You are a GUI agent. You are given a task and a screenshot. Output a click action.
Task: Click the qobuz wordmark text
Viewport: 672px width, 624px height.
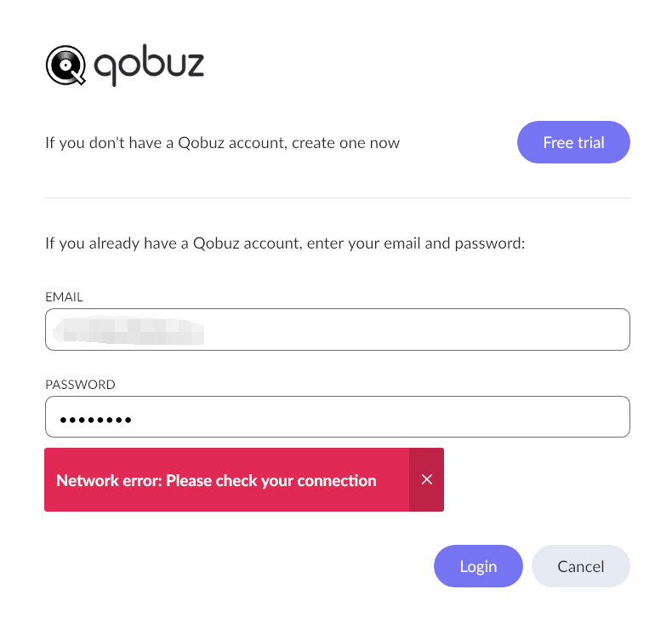(149, 66)
